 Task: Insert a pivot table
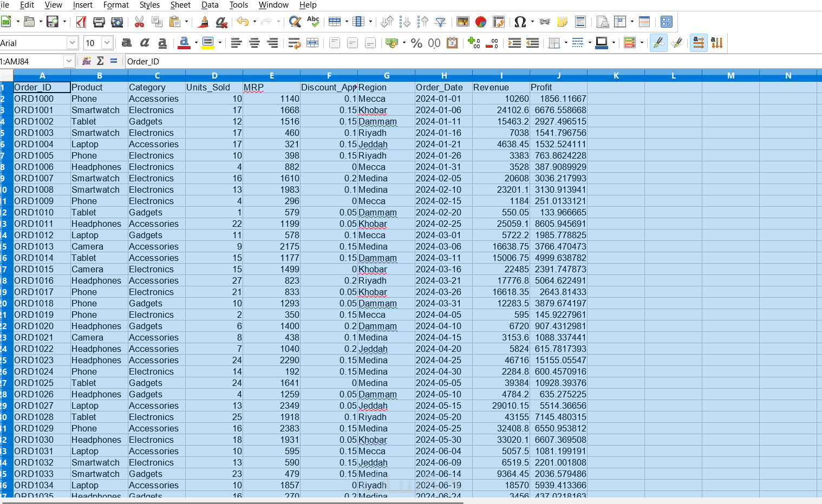[x=499, y=22]
